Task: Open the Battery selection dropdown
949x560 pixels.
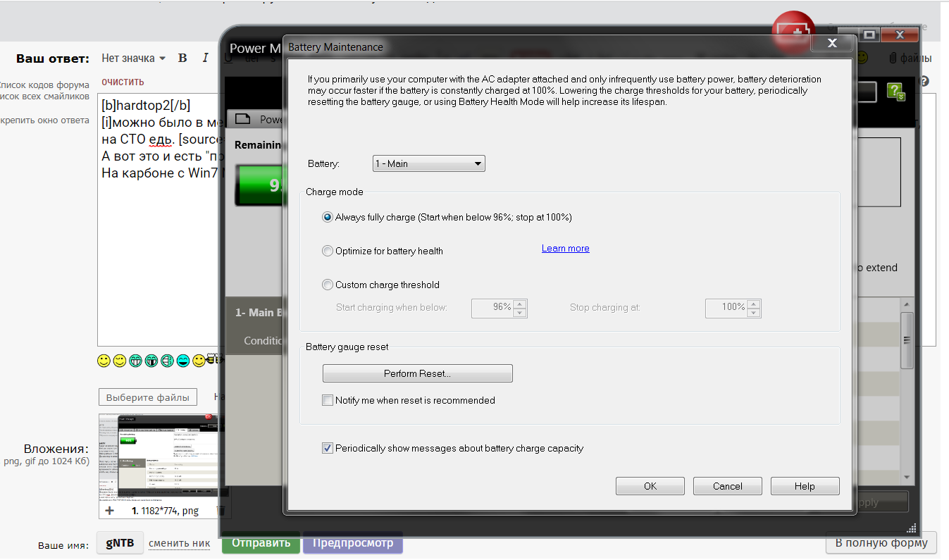Action: [x=428, y=164]
